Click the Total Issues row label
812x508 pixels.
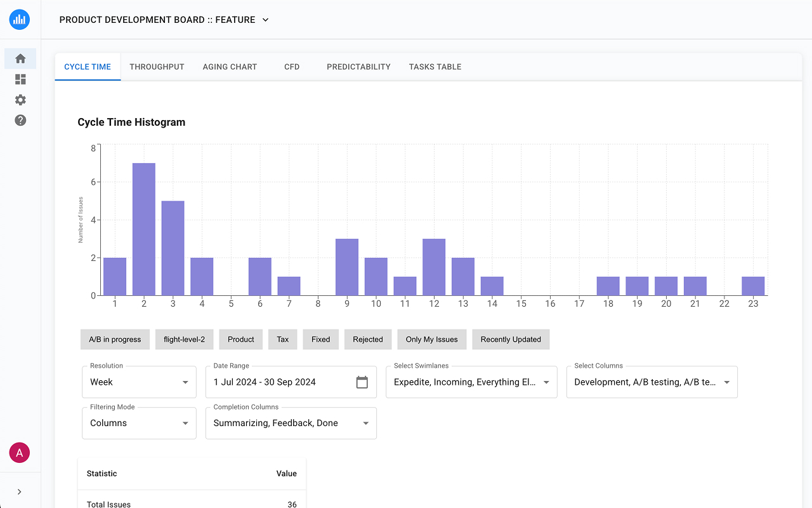108,504
